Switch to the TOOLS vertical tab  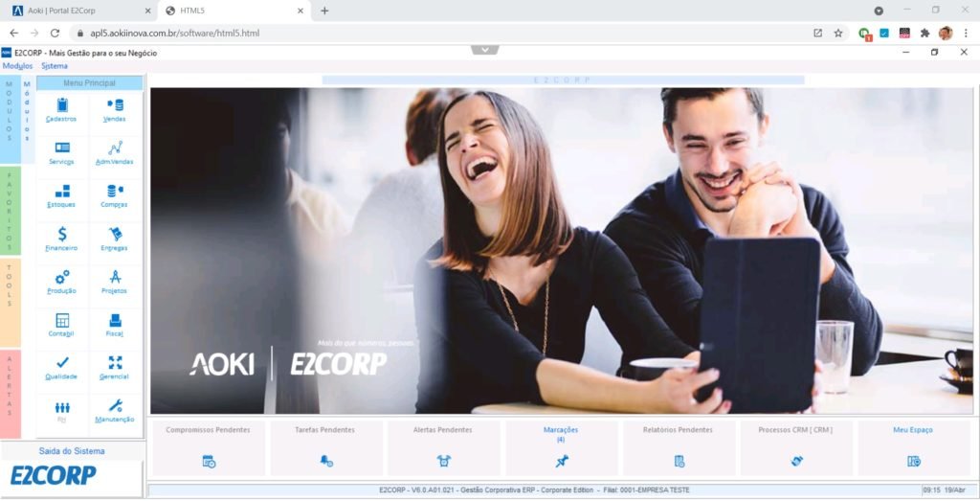pyautogui.click(x=10, y=303)
